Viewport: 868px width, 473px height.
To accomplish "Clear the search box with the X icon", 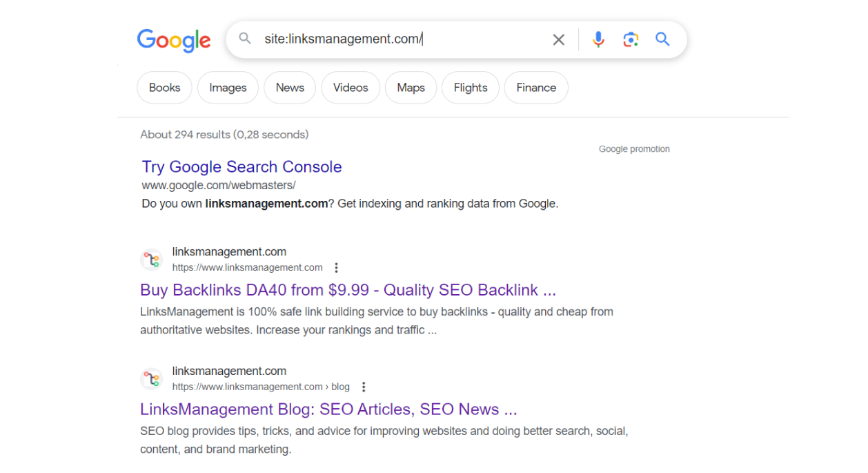I will [x=559, y=40].
